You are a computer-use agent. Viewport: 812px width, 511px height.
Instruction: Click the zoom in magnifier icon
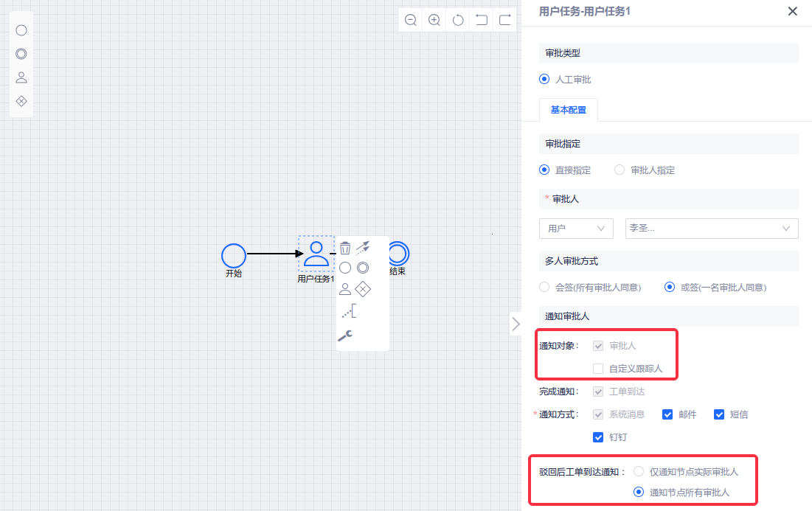[434, 20]
